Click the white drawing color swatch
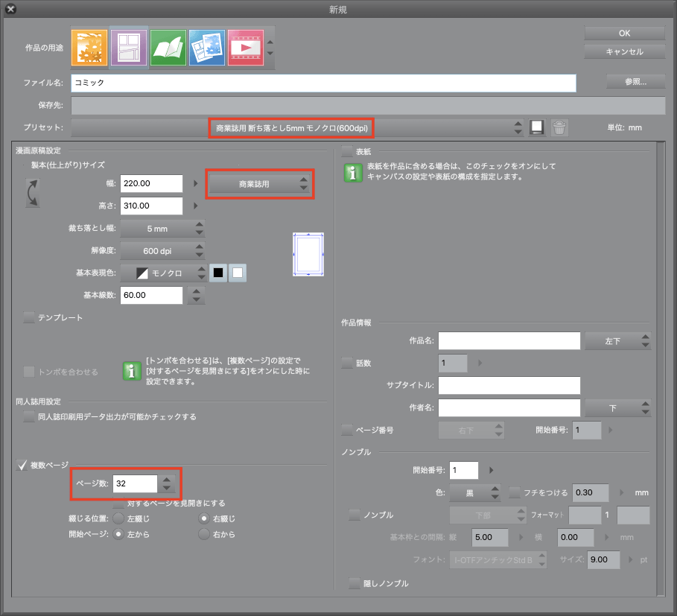This screenshot has height=616, width=677. click(238, 273)
